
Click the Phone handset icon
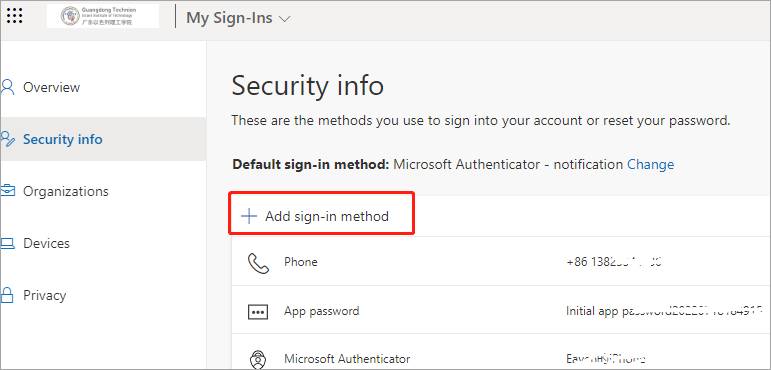(x=258, y=263)
